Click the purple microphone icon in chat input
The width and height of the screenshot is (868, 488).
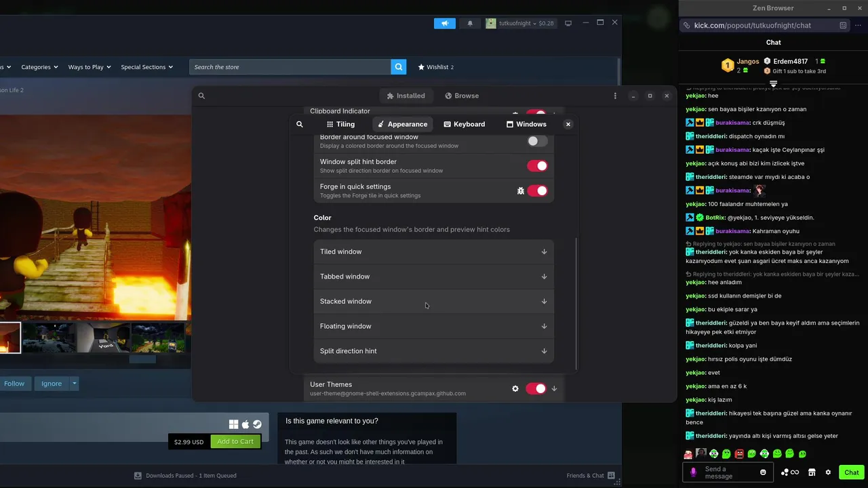693,472
